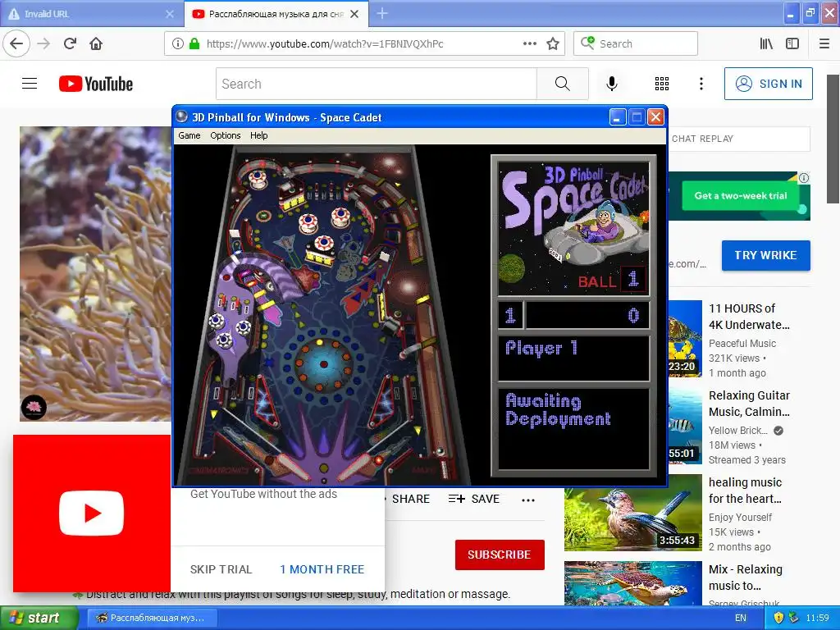This screenshot has width=840, height=630.
Task: Click the SUBSCRIBE button
Action: [x=500, y=555]
